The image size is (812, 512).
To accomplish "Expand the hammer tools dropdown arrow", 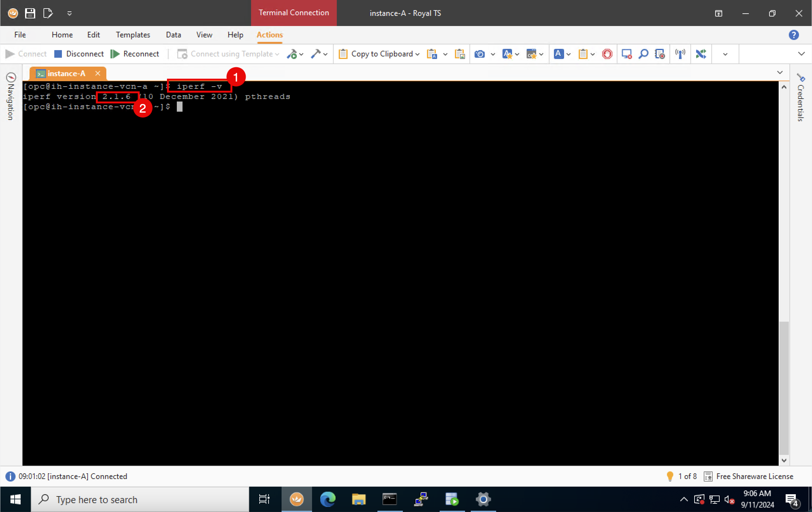I will pos(325,54).
